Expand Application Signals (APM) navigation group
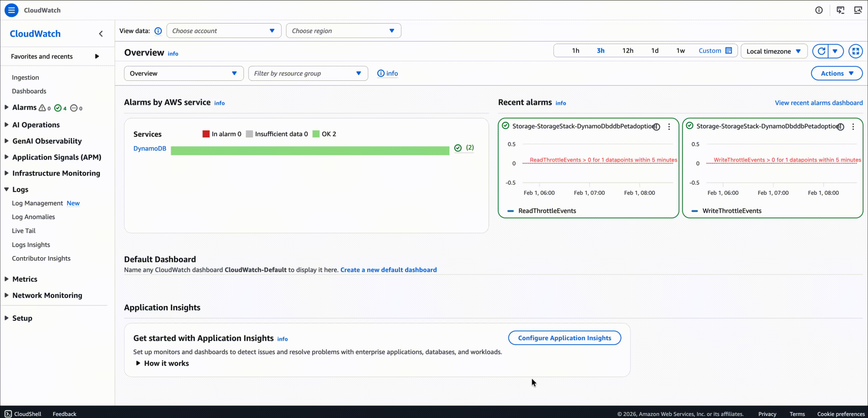This screenshot has height=418, width=868. 6,157
